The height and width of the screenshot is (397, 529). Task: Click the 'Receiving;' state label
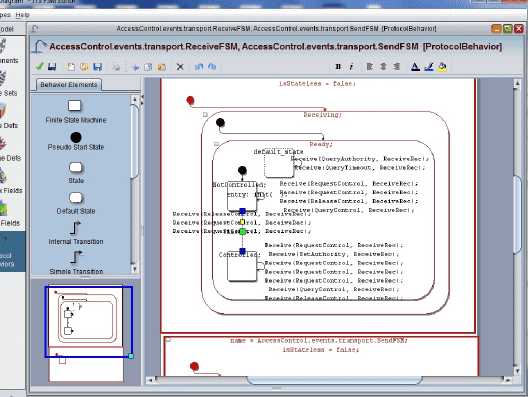point(322,115)
